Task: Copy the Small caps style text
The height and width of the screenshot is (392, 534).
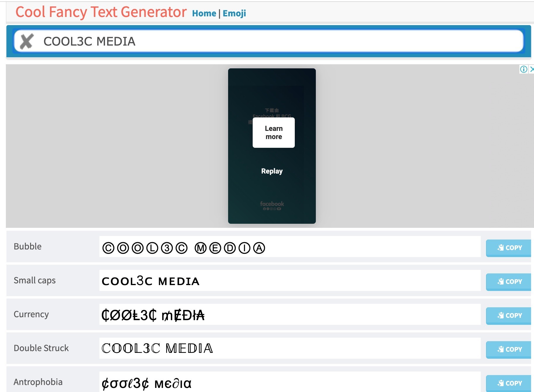Action: [x=509, y=282]
